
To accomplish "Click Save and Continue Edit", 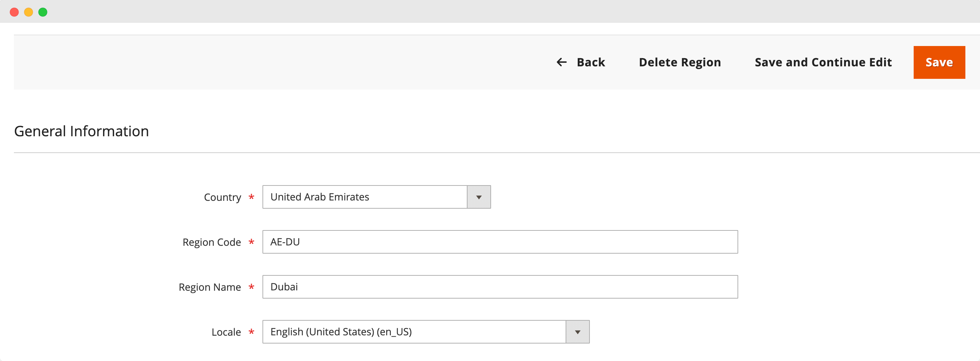I will pyautogui.click(x=823, y=62).
